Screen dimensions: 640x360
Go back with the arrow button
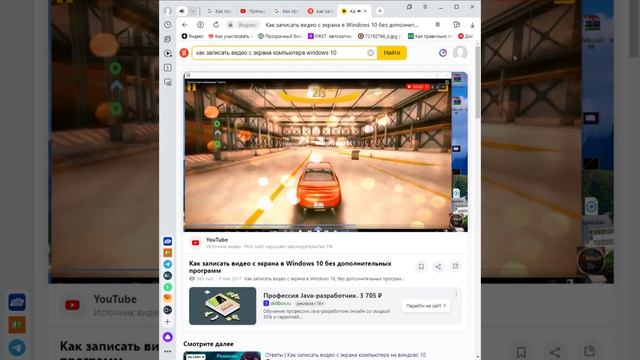tap(184, 25)
